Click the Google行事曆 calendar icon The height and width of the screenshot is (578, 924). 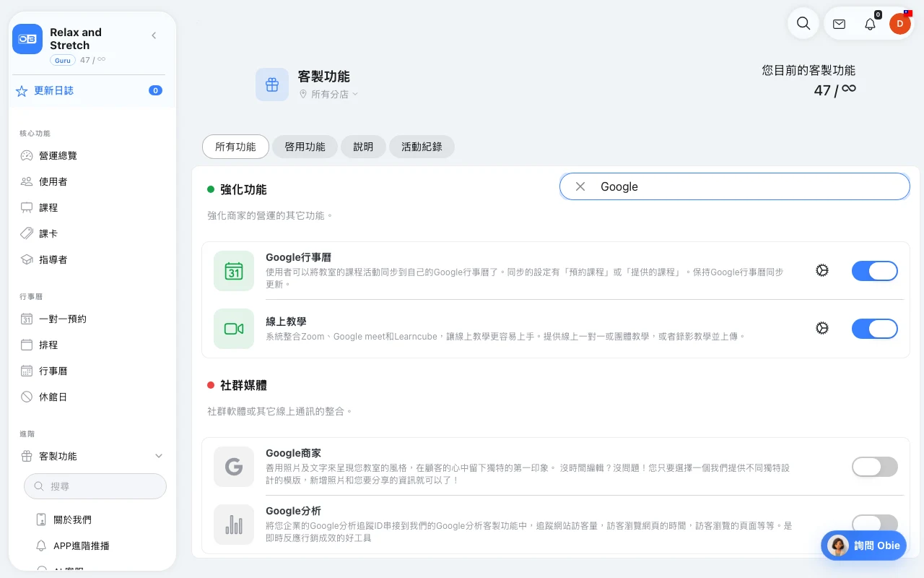pyautogui.click(x=234, y=271)
